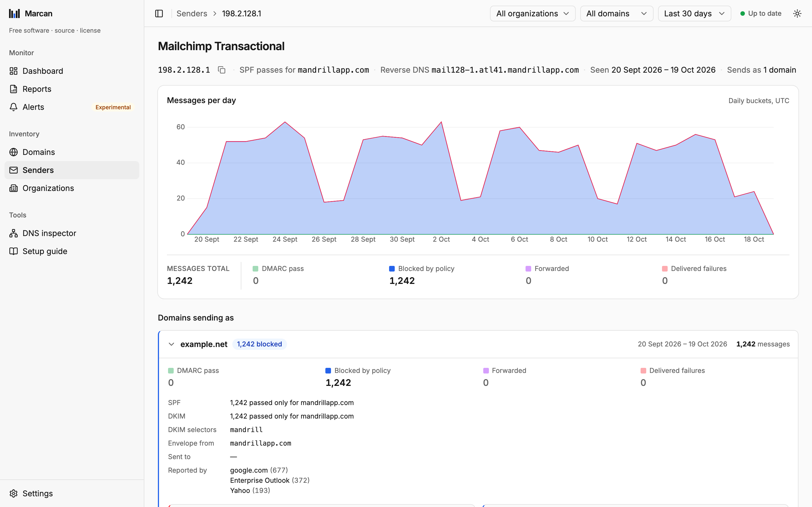Click the Alerts bell icon

coord(14,107)
